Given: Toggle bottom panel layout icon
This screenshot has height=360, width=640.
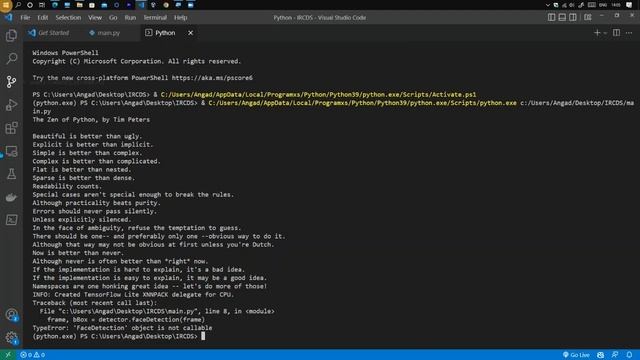Looking at the screenshot, I should [x=562, y=17].
